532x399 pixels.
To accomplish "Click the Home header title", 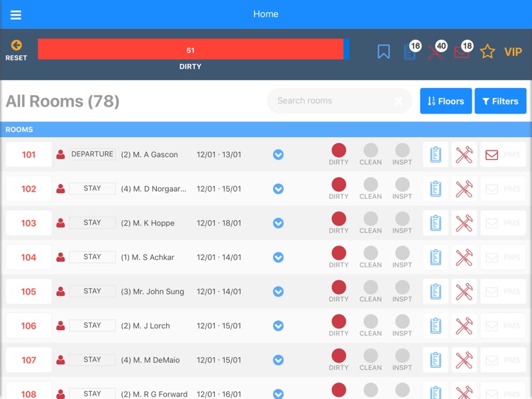I will [266, 14].
